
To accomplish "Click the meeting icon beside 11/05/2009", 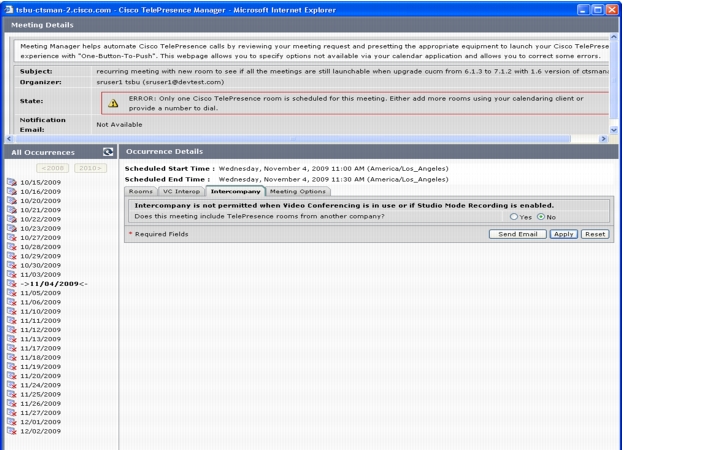I will (x=12, y=293).
